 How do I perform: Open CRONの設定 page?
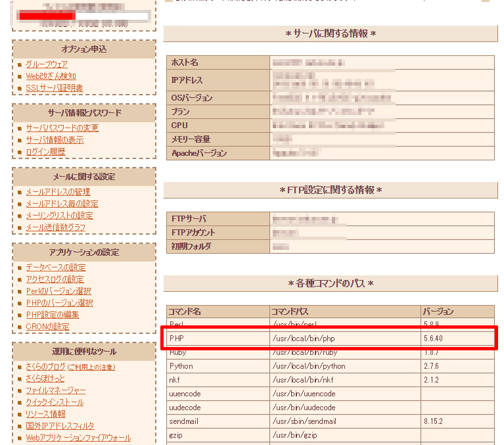tap(47, 327)
